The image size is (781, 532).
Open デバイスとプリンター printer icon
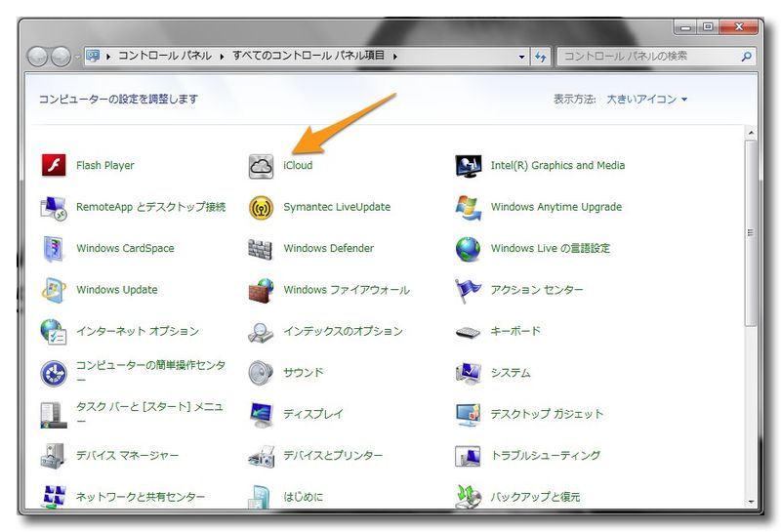point(261,456)
